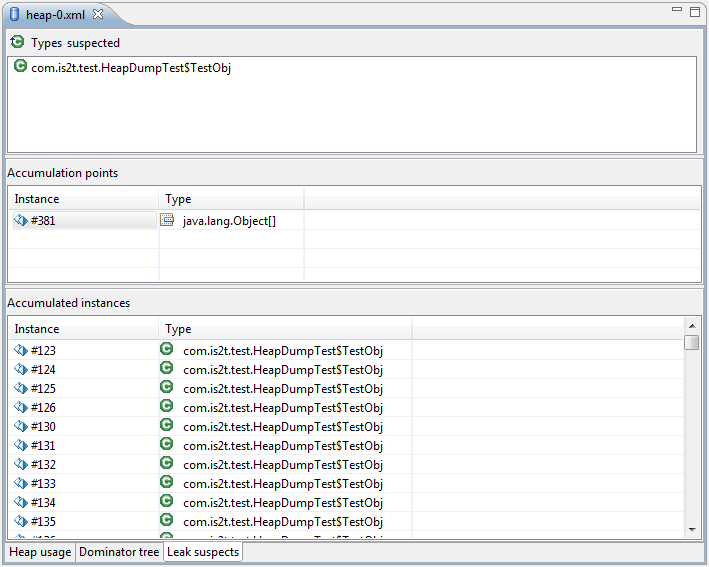Click class icon beside suspected TestObj type
This screenshot has height=567, width=709.
pos(21,68)
